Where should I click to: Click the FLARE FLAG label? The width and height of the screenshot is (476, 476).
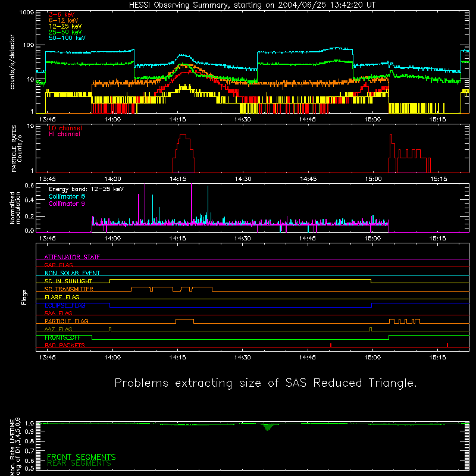tap(62, 297)
